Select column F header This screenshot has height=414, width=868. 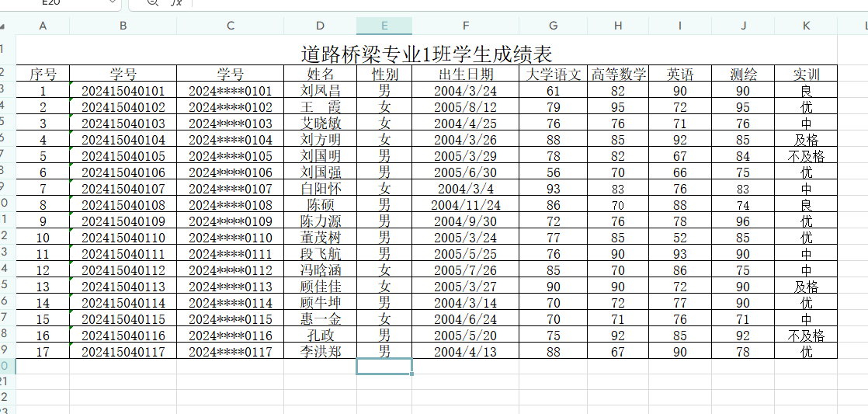coord(466,26)
